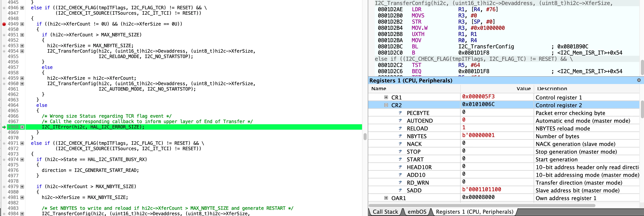Open the embOS tab
644x216 pixels.
pyautogui.click(x=417, y=212)
